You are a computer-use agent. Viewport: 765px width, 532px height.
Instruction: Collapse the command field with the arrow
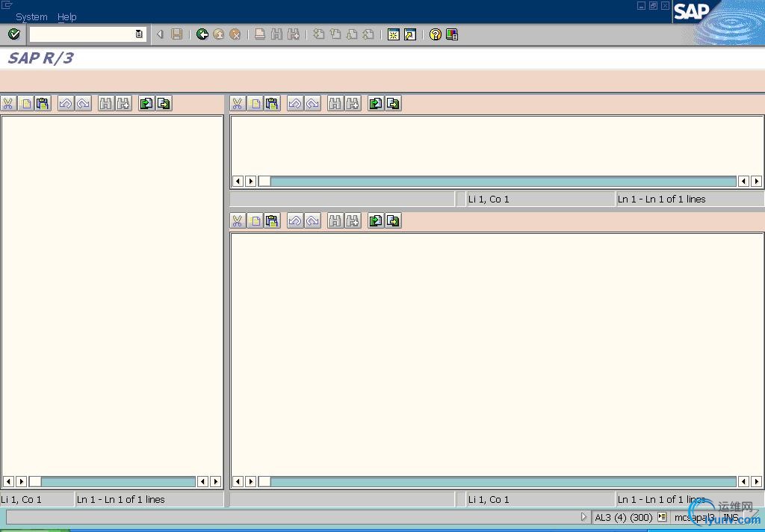pos(160,34)
